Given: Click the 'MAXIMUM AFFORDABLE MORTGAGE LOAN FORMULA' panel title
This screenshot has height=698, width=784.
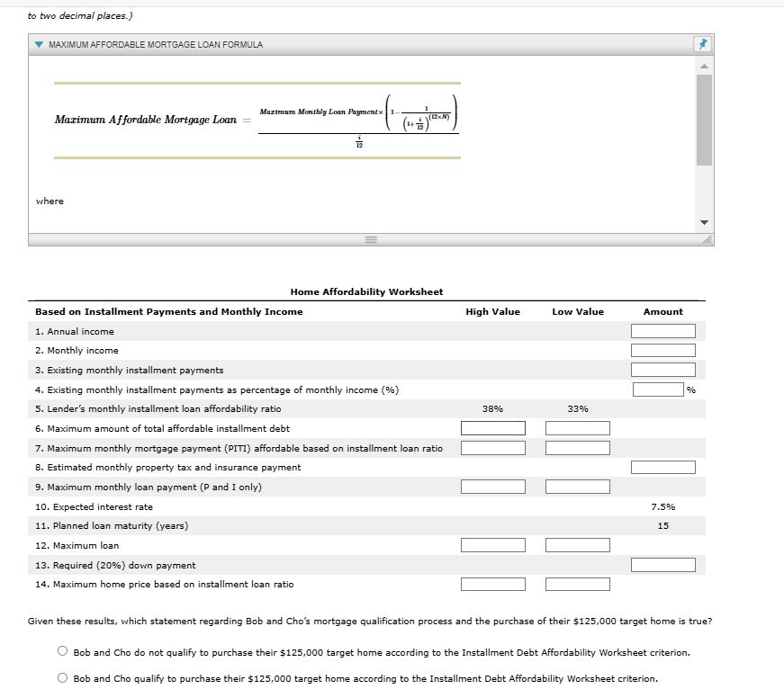Looking at the screenshot, I should (156, 44).
